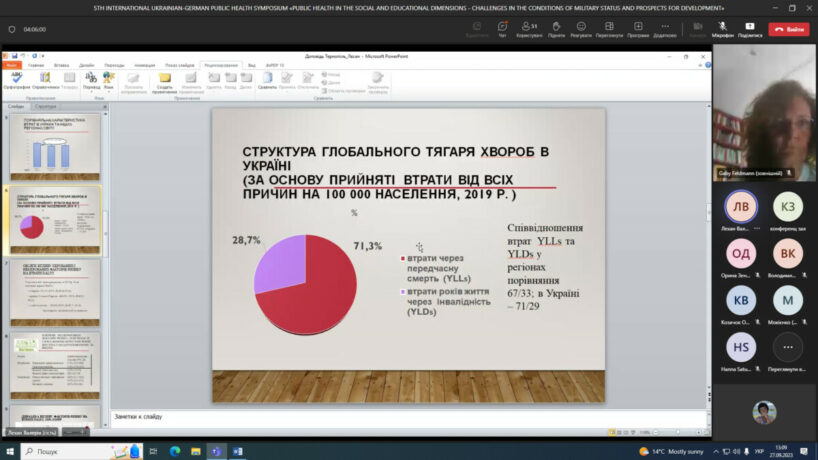
Task: Leave the meeting with red button
Action: coord(789,29)
